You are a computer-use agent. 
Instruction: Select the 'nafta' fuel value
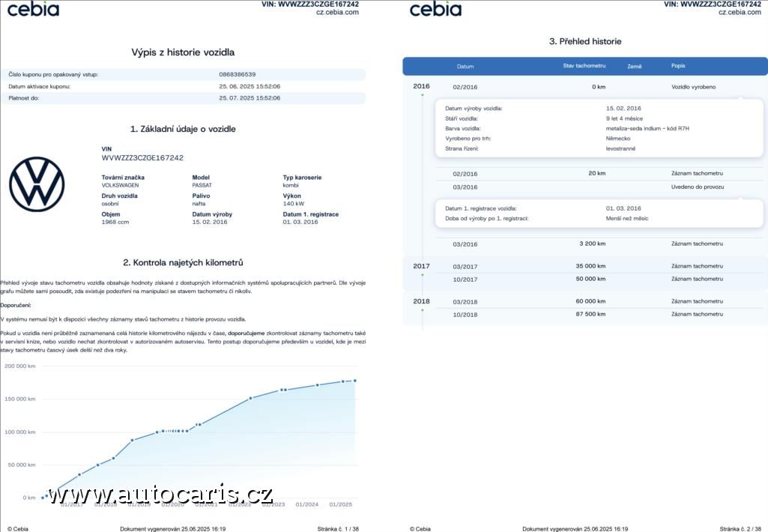(199, 204)
